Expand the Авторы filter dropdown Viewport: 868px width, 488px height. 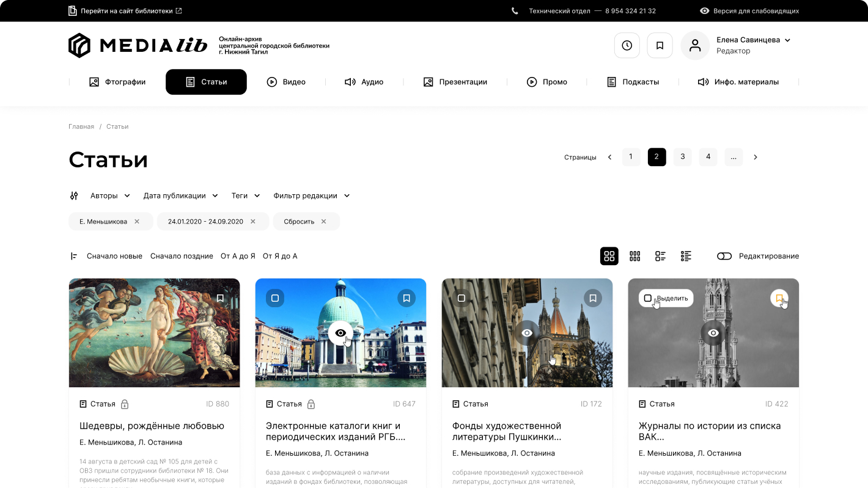click(110, 195)
